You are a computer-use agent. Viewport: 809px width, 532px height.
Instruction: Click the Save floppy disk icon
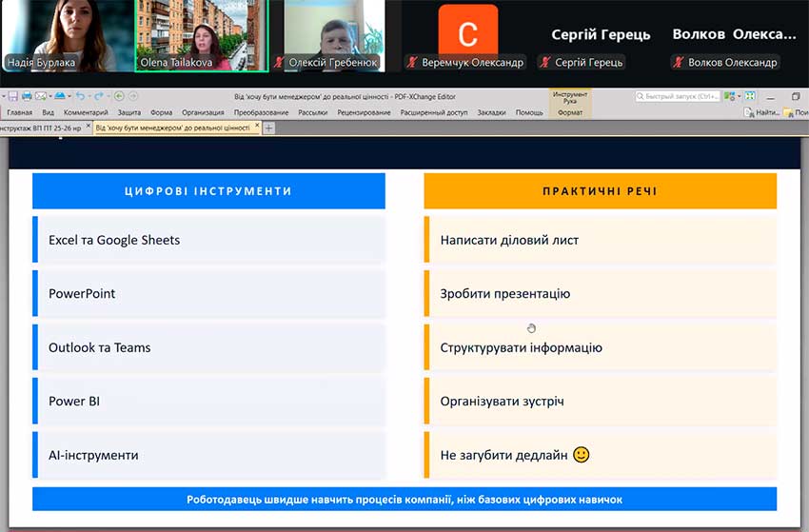pos(13,96)
